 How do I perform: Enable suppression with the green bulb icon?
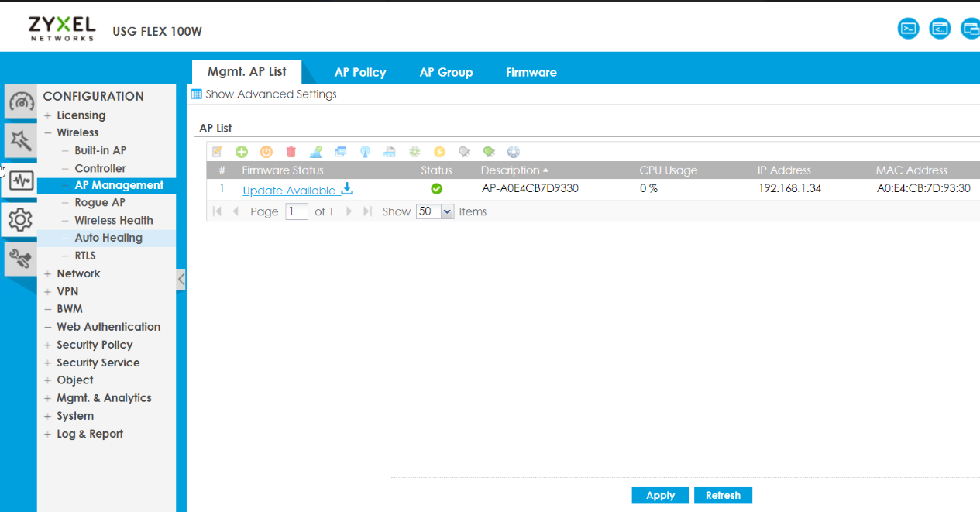(x=489, y=151)
